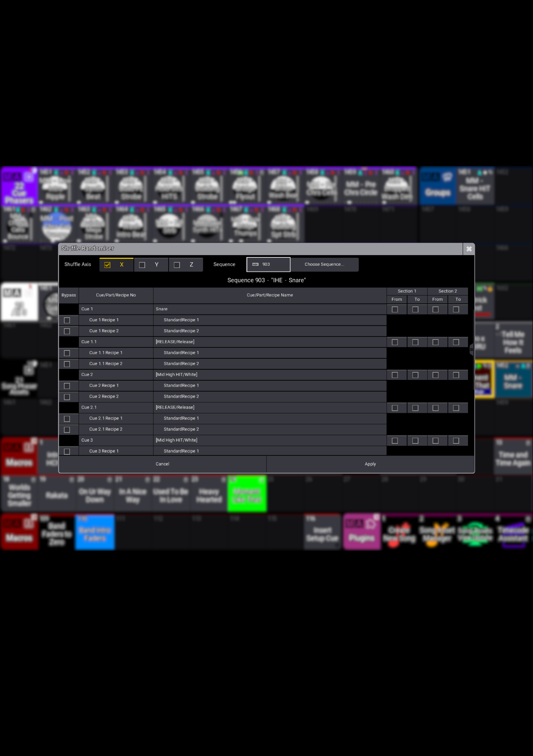The width and height of the screenshot is (533, 756).
Task: Click the Cue/Part/Recipe No column header
Action: point(116,295)
